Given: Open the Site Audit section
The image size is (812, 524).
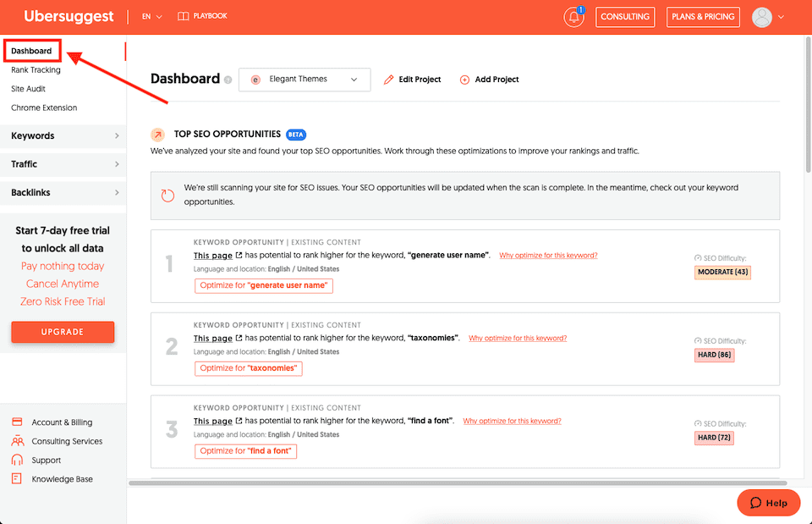Looking at the screenshot, I should [28, 88].
